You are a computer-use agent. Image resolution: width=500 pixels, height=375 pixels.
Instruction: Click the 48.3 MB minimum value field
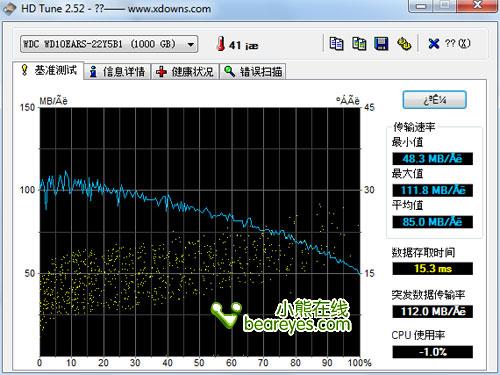tap(432, 159)
